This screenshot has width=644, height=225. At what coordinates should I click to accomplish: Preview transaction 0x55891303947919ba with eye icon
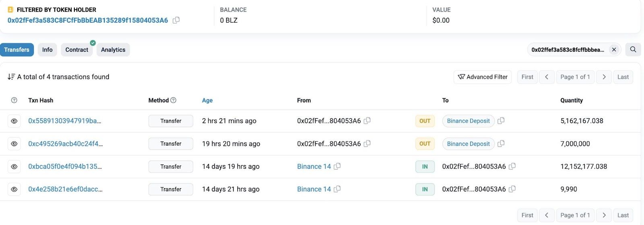tap(14, 121)
